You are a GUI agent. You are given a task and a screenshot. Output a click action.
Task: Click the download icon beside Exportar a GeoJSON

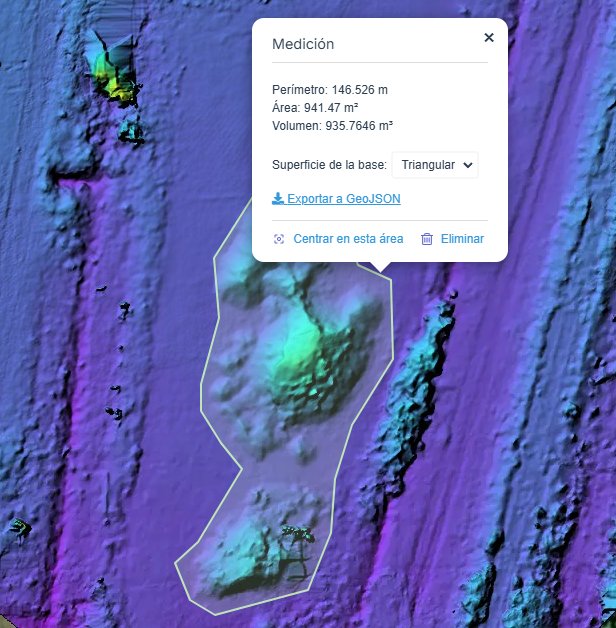tap(278, 199)
